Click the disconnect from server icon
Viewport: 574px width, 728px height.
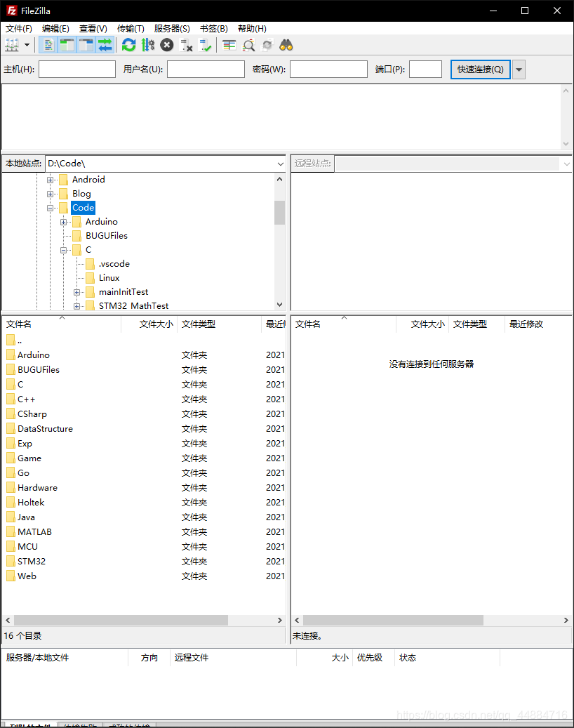pyautogui.click(x=186, y=45)
